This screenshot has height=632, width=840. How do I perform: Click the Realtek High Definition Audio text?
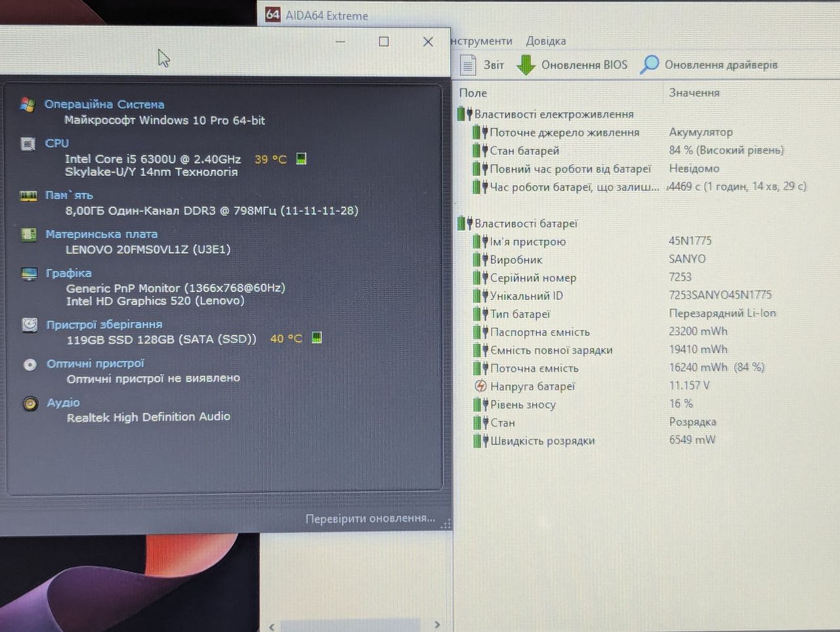[x=148, y=417]
